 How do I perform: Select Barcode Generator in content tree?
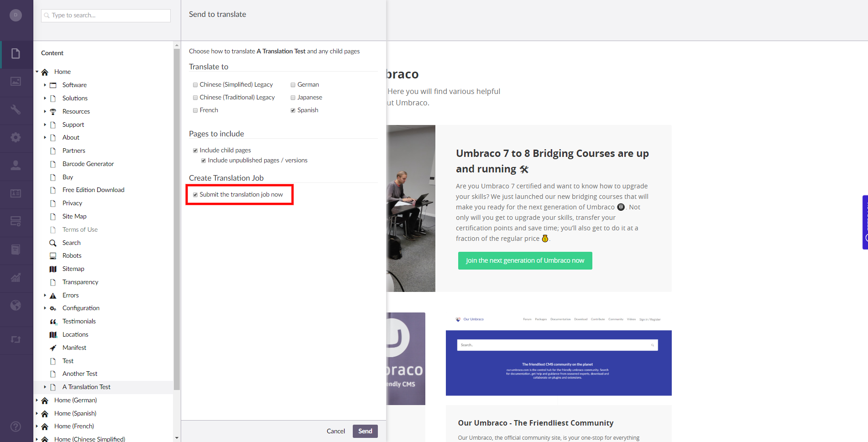click(x=88, y=164)
